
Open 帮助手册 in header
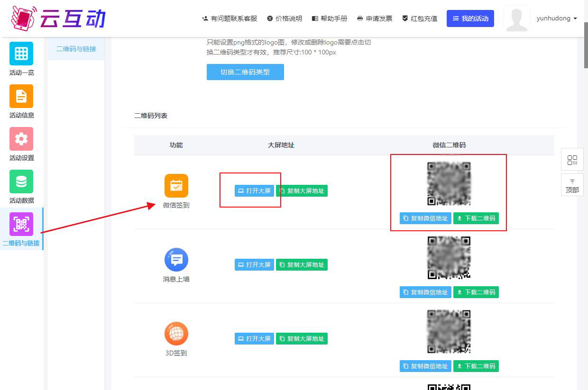point(330,18)
